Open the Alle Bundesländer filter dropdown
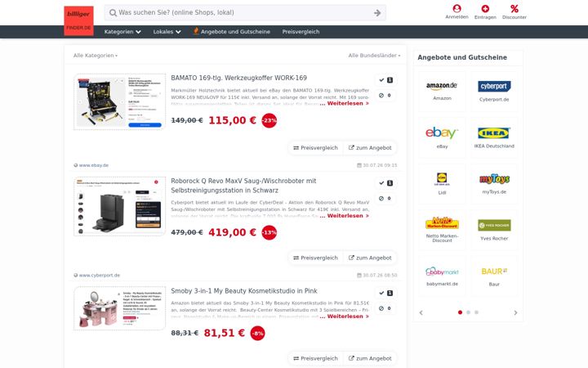 (374, 56)
